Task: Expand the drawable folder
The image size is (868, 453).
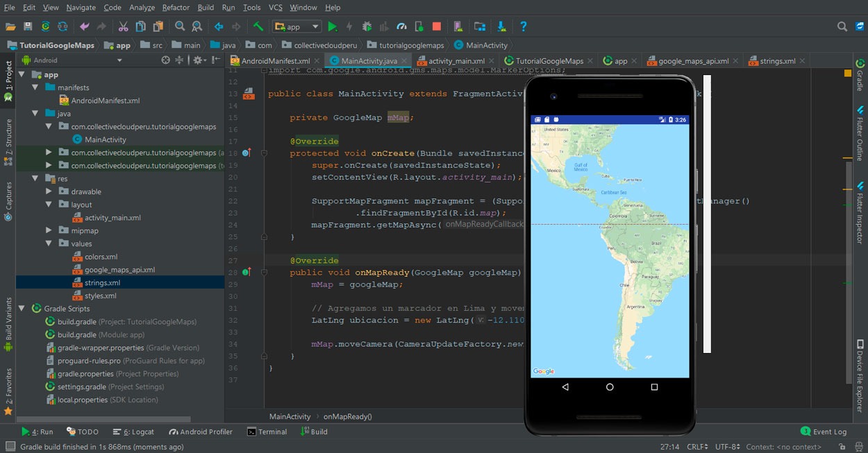Action: coord(48,191)
